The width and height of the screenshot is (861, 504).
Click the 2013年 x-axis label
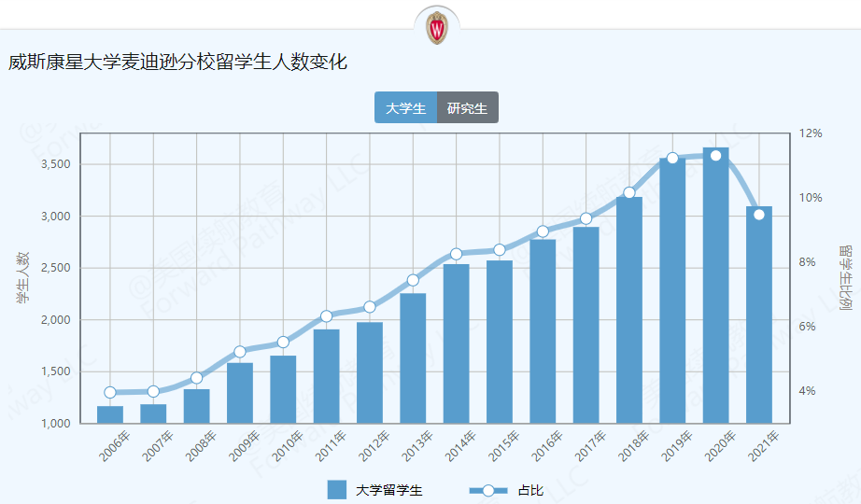click(417, 446)
